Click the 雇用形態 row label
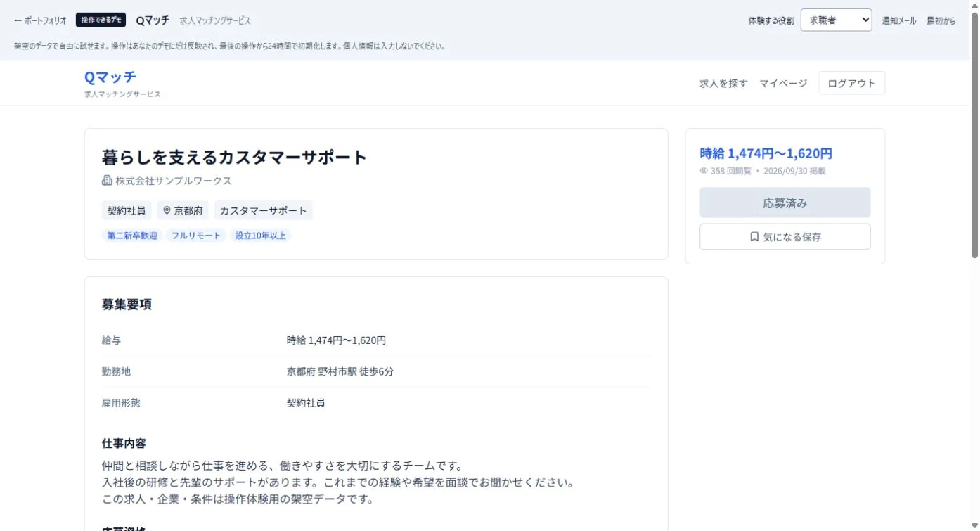The height and width of the screenshot is (531, 980). 121,403
